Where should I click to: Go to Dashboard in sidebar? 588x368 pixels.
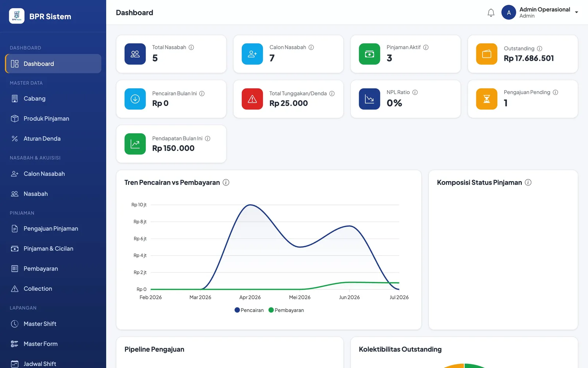click(53, 64)
